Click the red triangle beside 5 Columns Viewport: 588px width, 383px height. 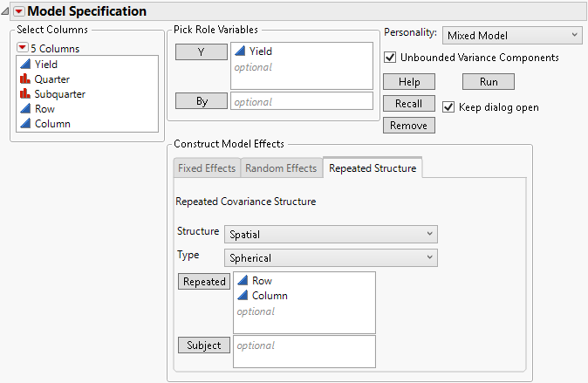click(x=22, y=49)
